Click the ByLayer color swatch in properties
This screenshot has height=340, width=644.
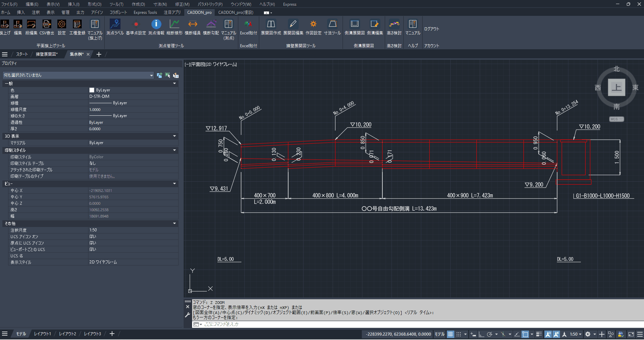91,90
